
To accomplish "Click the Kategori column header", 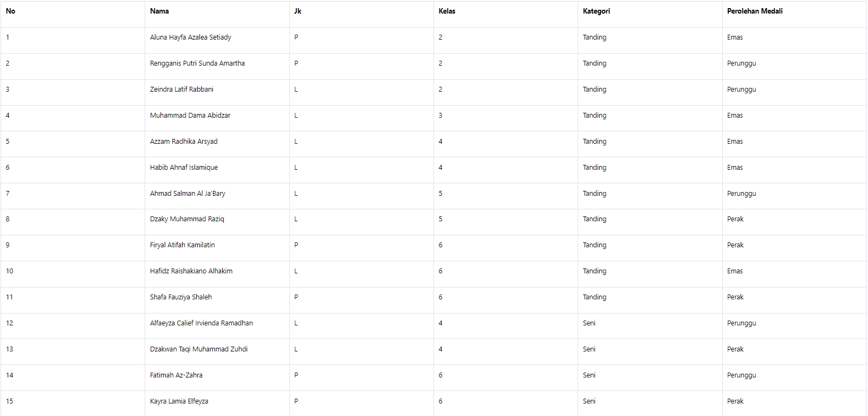I will (596, 11).
